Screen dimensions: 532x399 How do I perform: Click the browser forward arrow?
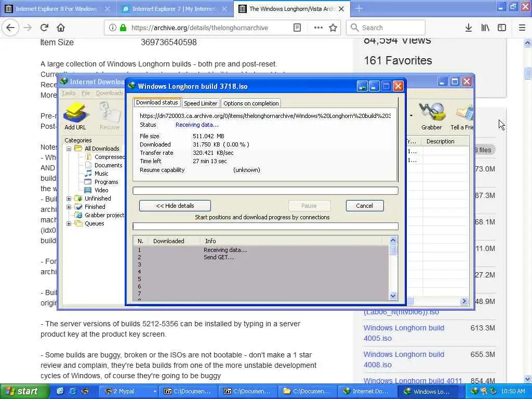28,28
